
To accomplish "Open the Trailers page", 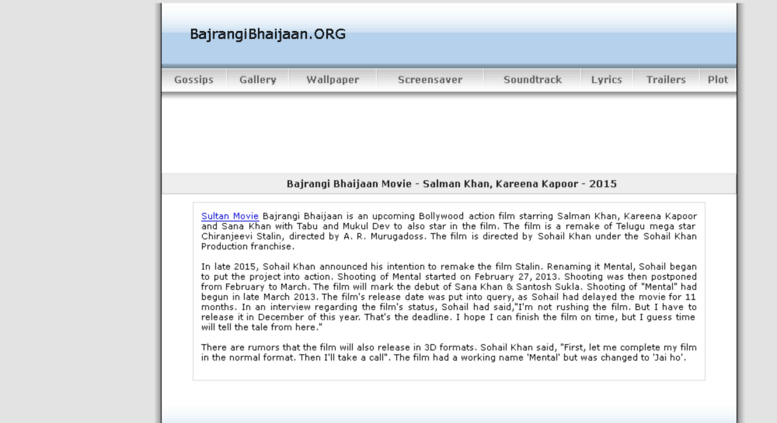I will click(x=666, y=80).
